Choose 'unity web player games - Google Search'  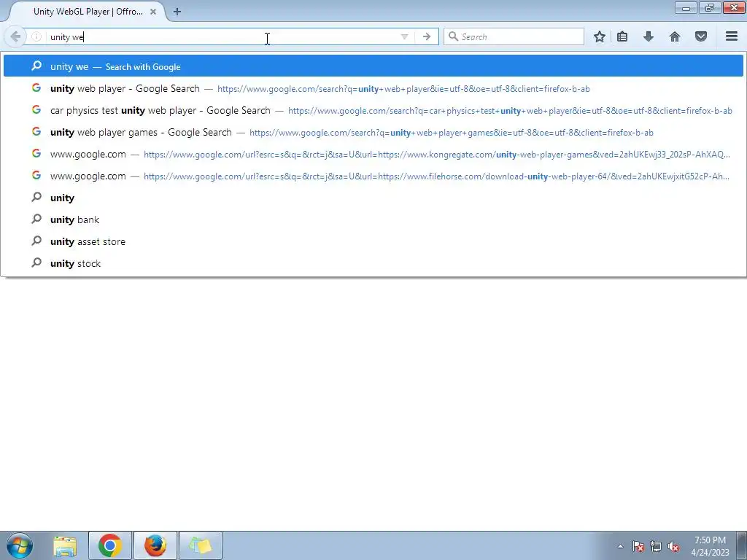point(373,133)
